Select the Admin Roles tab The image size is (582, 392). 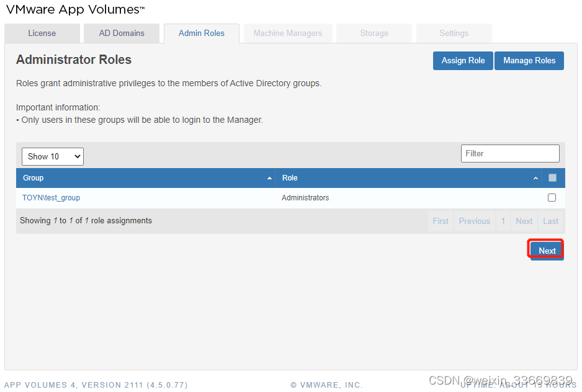202,33
